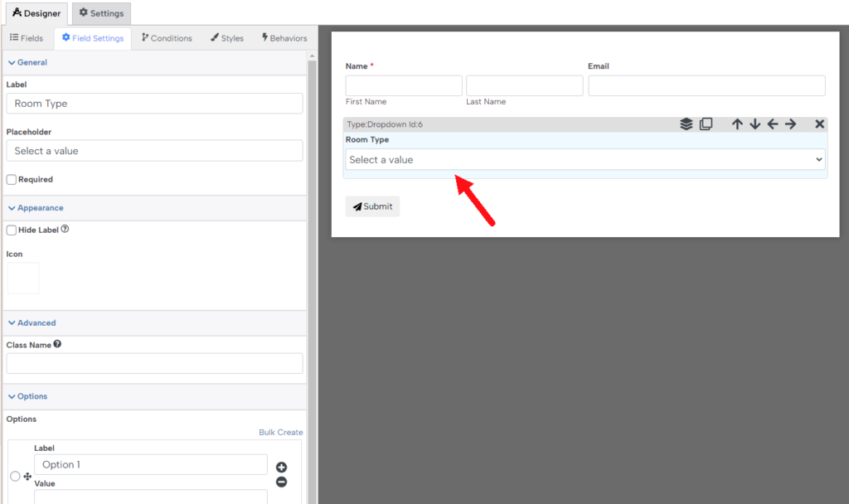The height and width of the screenshot is (504, 849).
Task: Open the Icon picker box
Action: [22, 279]
